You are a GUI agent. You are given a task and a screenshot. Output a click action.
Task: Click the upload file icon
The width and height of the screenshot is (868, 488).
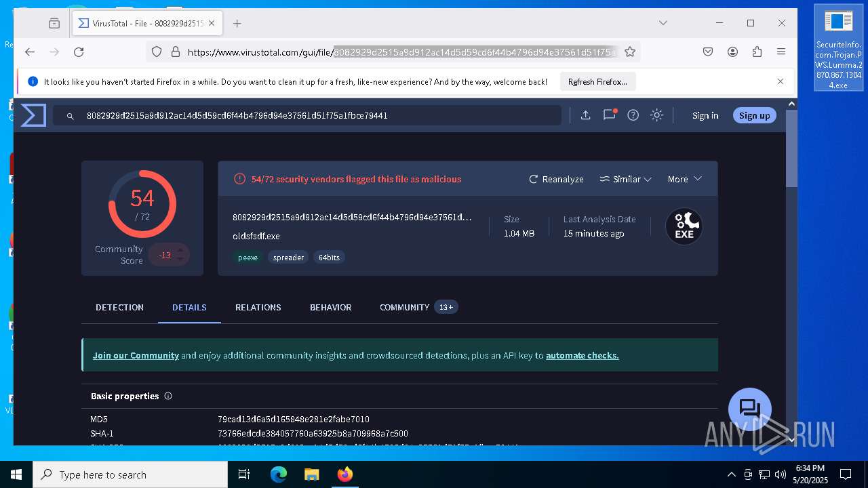click(x=585, y=115)
